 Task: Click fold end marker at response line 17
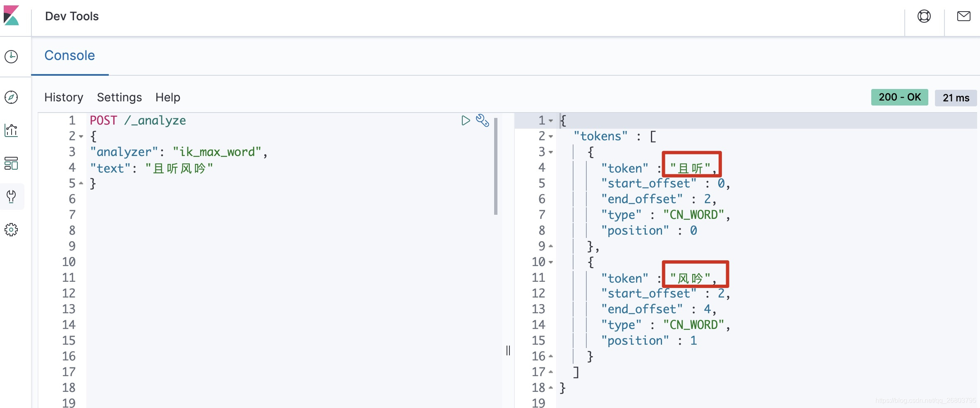pyautogui.click(x=551, y=372)
